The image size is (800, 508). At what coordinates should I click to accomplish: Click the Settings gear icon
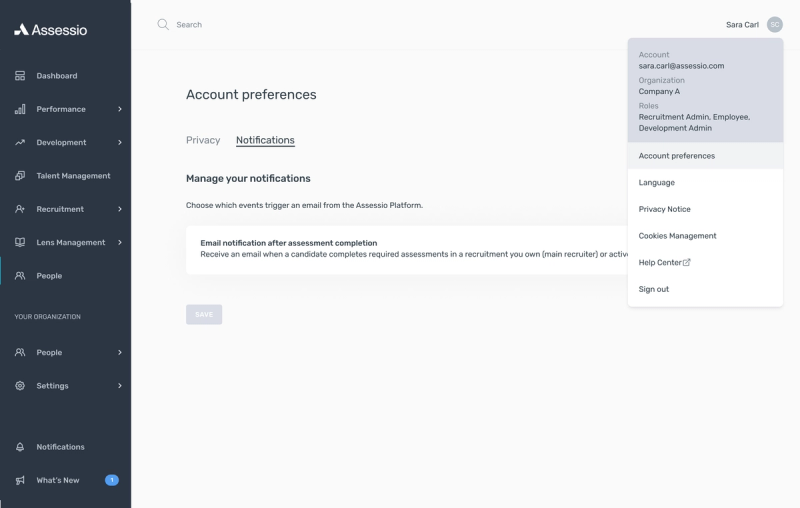pos(20,386)
